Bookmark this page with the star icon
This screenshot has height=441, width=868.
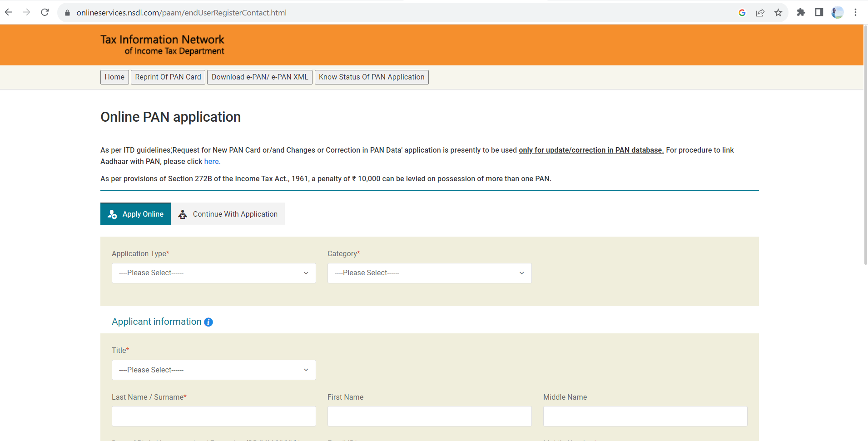[778, 13]
